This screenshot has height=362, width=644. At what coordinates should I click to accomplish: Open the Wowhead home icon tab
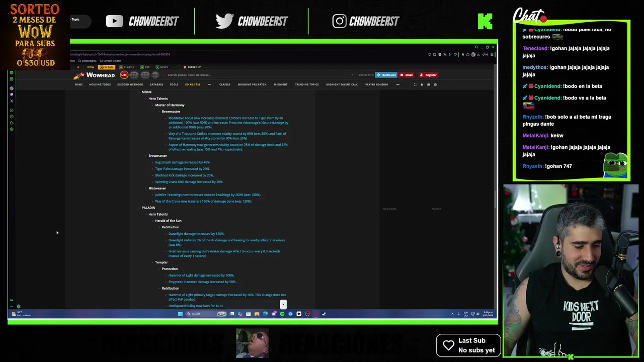coord(78,67)
